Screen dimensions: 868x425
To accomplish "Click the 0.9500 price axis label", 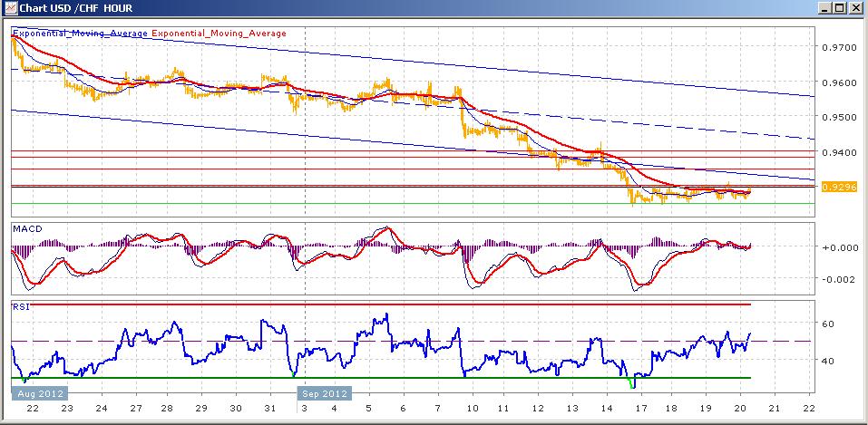I will (x=837, y=117).
